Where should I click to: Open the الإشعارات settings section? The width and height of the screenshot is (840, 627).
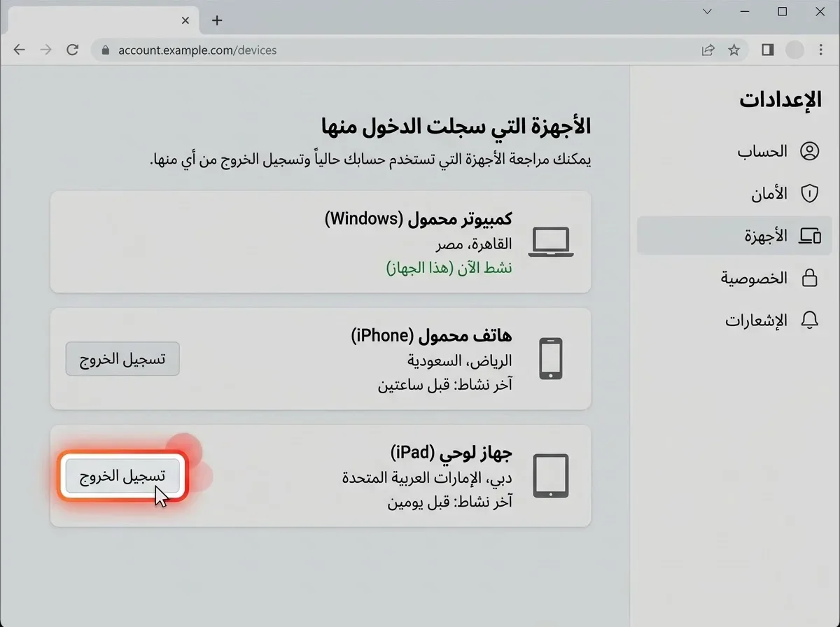point(734,320)
